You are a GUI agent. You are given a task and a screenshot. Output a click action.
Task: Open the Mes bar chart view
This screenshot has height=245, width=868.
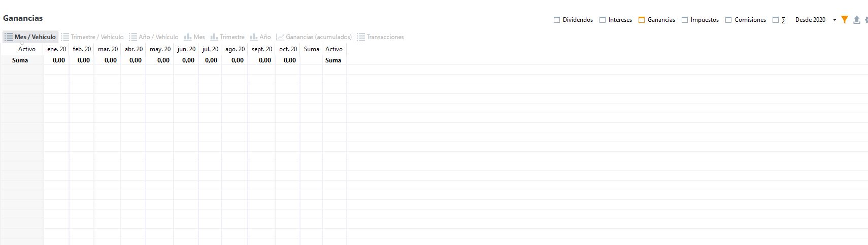pos(194,37)
